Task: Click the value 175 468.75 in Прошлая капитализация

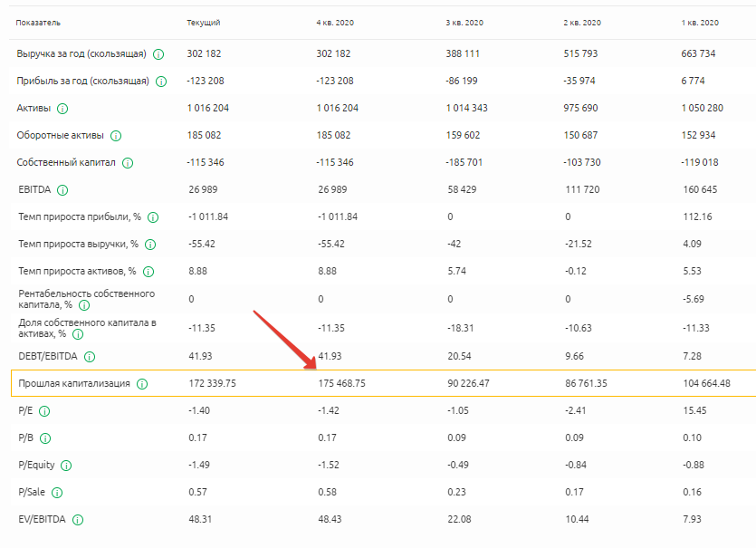Action: [341, 384]
